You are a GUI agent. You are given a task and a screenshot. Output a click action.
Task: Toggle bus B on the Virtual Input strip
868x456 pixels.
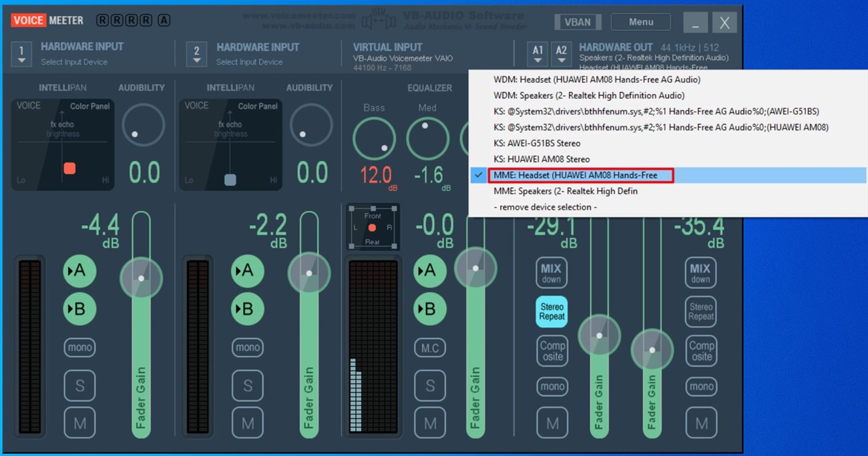[430, 309]
